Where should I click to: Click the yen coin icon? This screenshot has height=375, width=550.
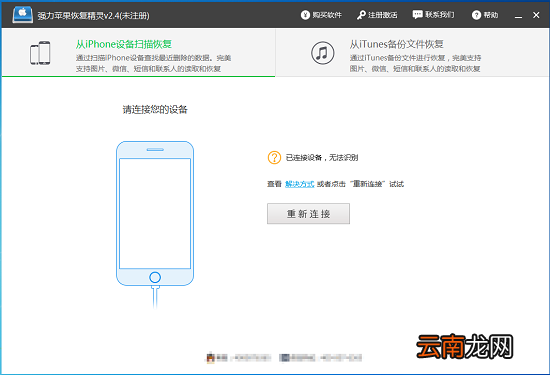coord(305,15)
